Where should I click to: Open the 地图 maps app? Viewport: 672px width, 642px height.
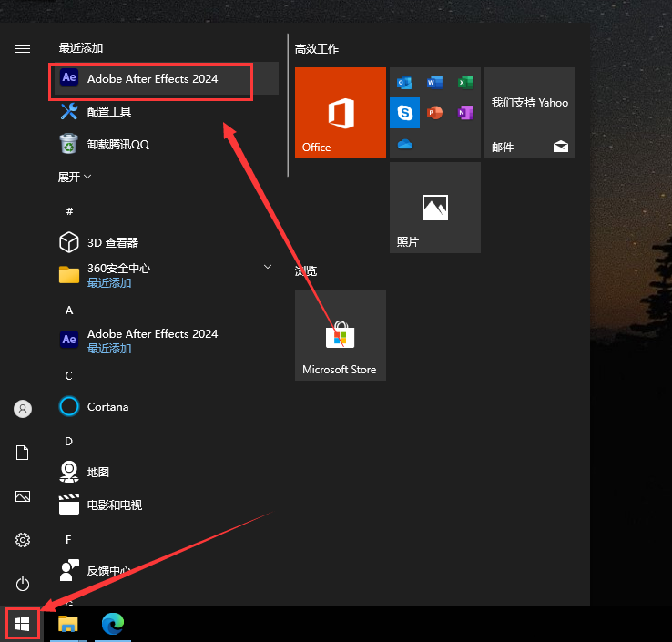(98, 472)
